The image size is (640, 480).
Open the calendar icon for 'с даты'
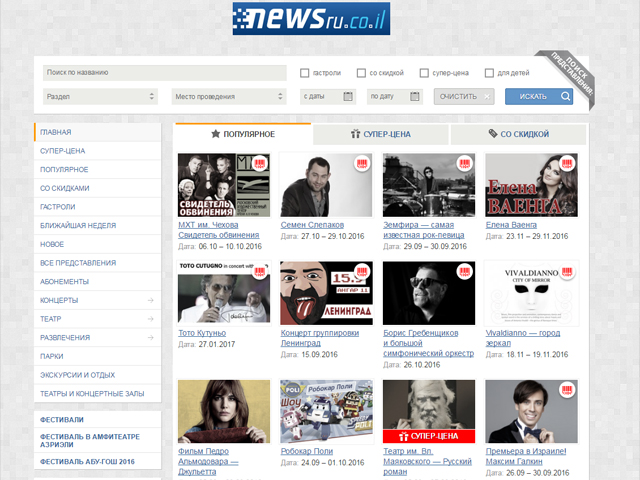[348, 96]
